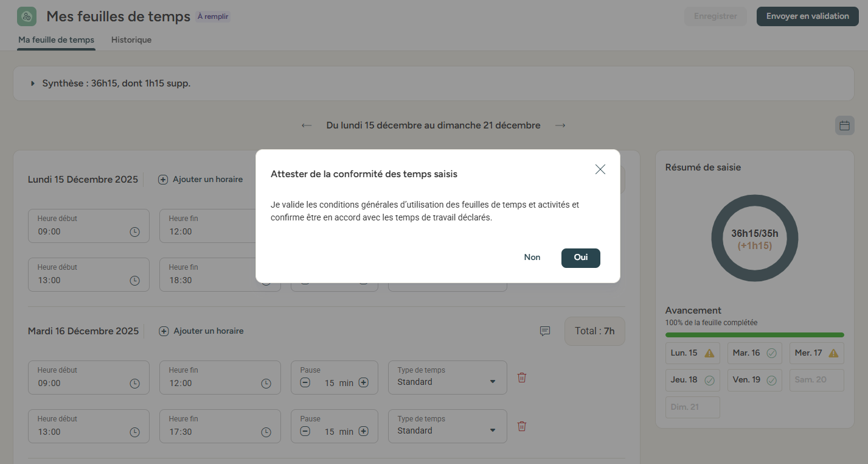
Task: Click the timesheet app logo icon
Action: click(27, 16)
